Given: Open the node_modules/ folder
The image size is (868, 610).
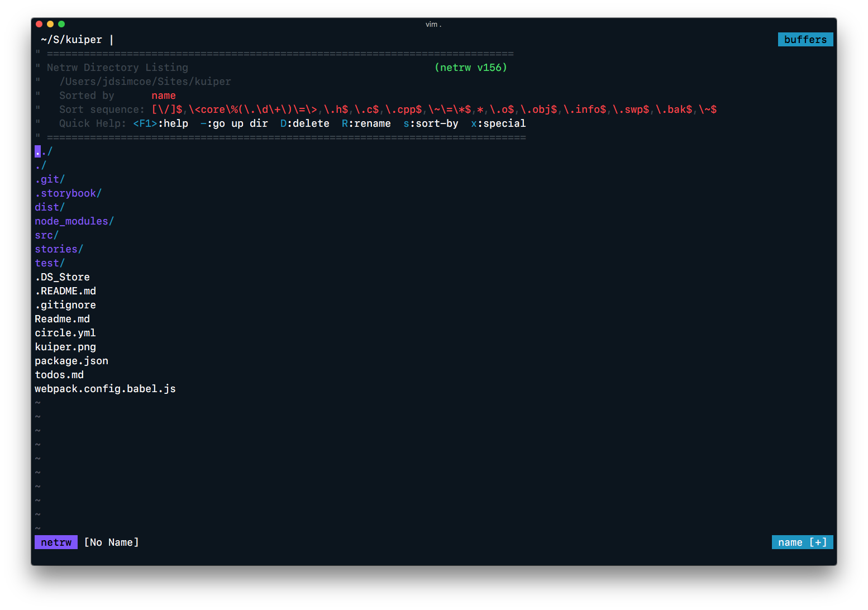Looking at the screenshot, I should (74, 221).
